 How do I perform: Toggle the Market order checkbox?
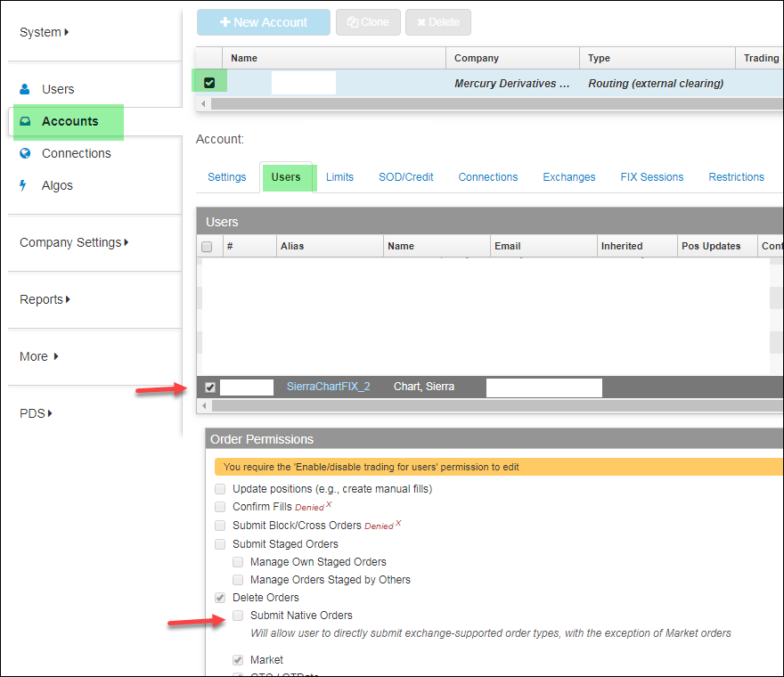click(x=238, y=660)
